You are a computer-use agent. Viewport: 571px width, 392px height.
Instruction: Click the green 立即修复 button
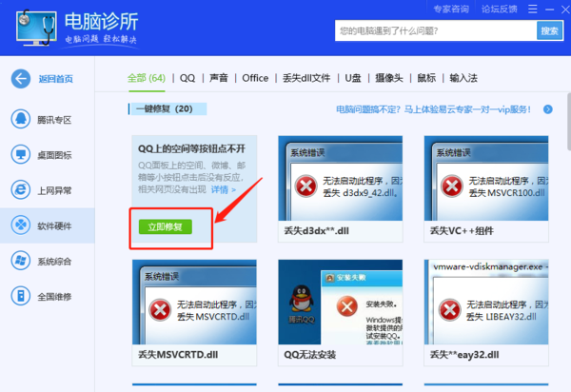tap(166, 226)
